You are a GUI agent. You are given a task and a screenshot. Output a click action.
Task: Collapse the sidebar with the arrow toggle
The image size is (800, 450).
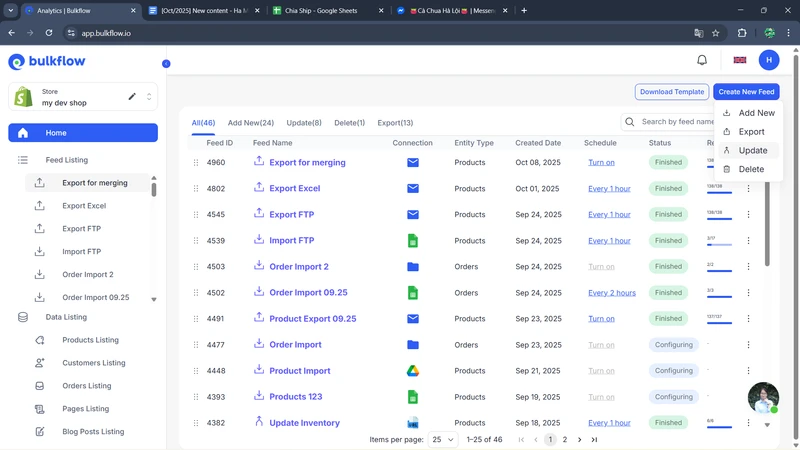166,64
